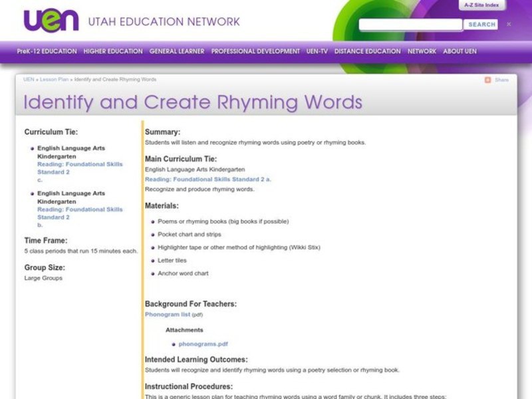Image resolution: width=532 pixels, height=399 pixels.
Task: Select UEN-TV in the navigation bar
Action: click(319, 51)
